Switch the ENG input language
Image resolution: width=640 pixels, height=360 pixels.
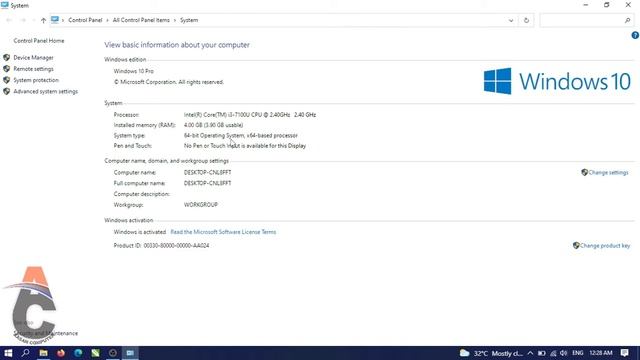pyautogui.click(x=578, y=353)
